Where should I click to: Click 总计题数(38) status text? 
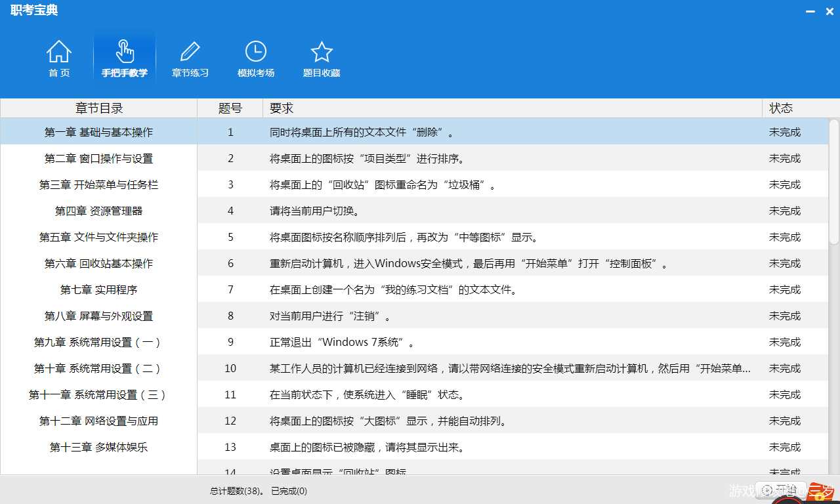point(237,491)
